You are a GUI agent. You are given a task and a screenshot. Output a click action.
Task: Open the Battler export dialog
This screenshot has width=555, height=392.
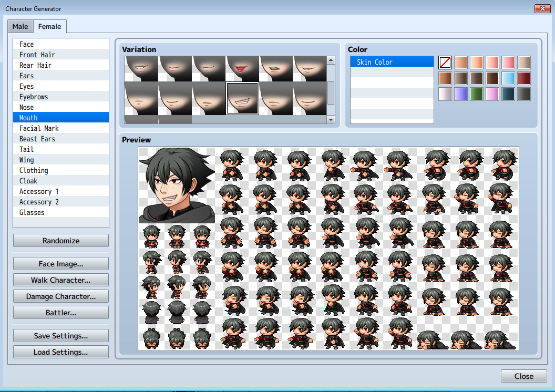[60, 312]
